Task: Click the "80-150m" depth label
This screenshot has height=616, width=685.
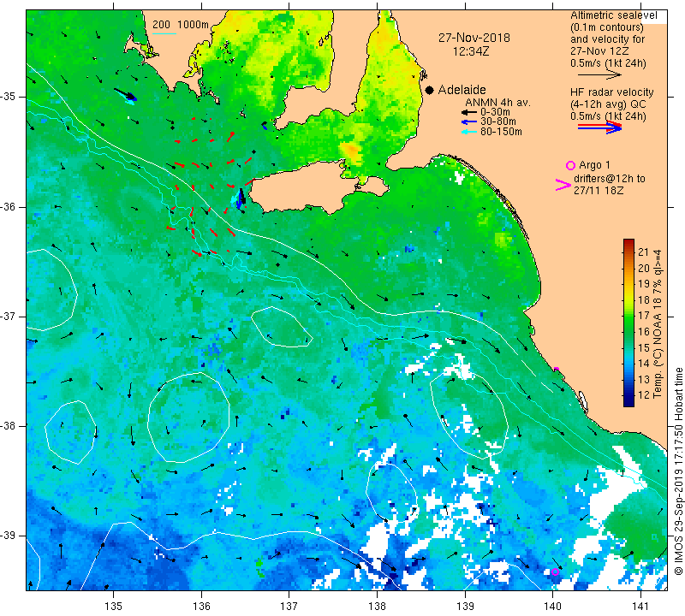Action: tap(501, 132)
